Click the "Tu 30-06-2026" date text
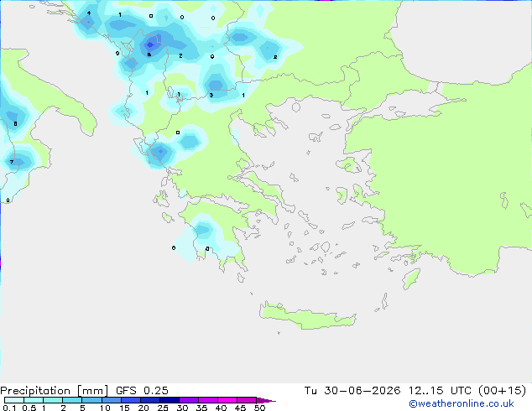Screen dimensions: 532x411 (352, 391)
